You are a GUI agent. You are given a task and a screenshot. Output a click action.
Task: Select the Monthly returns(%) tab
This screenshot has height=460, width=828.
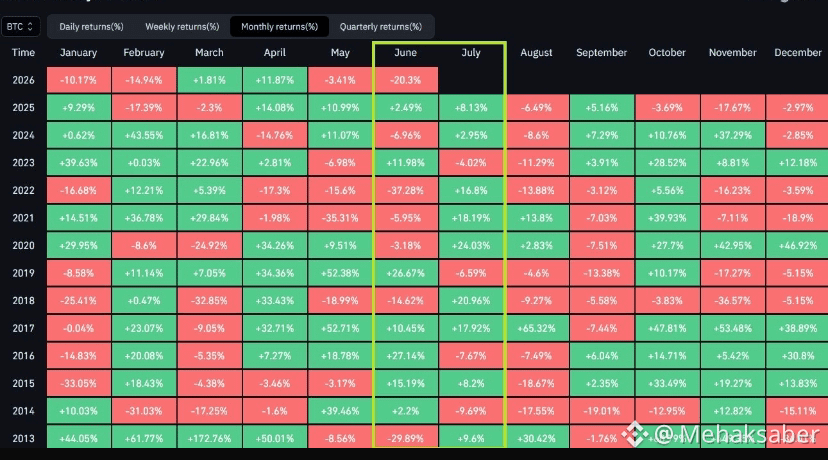(279, 26)
